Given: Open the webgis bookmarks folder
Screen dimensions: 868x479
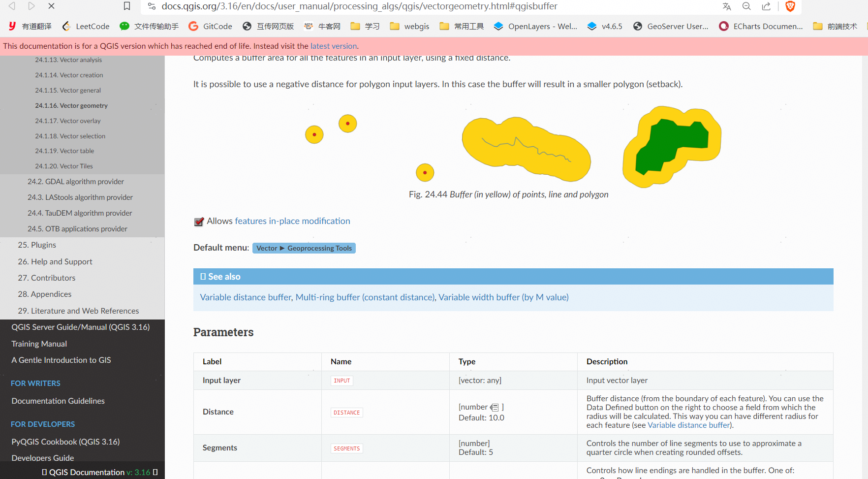Looking at the screenshot, I should [x=409, y=26].
